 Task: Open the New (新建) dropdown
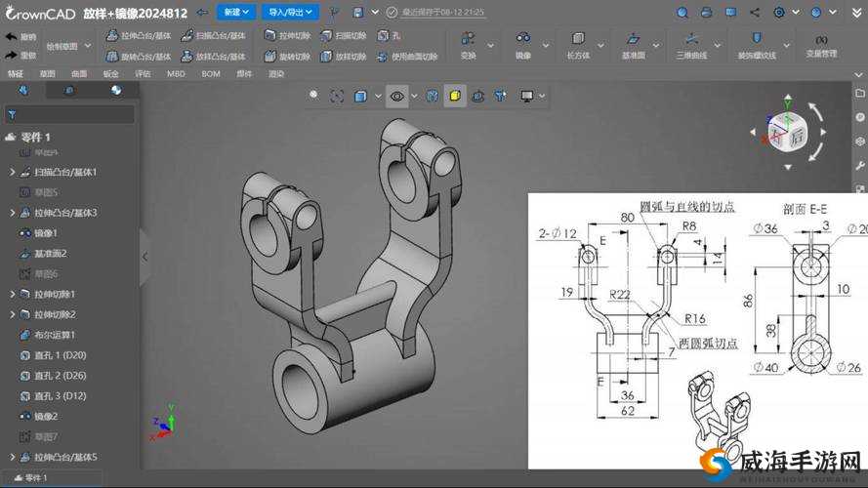(x=236, y=12)
